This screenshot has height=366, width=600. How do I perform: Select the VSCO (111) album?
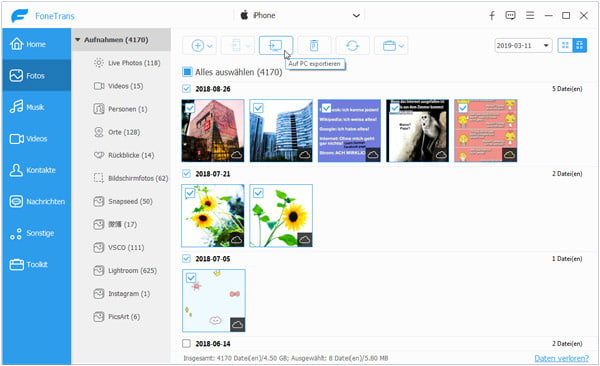tap(119, 247)
